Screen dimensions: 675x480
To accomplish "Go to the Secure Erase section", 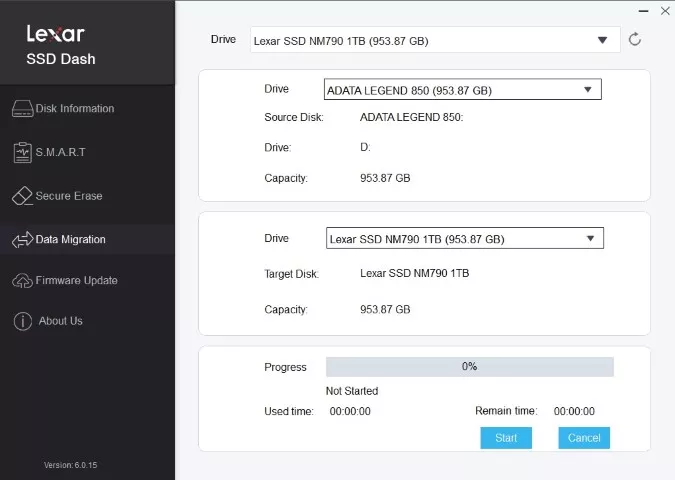I will [x=69, y=196].
